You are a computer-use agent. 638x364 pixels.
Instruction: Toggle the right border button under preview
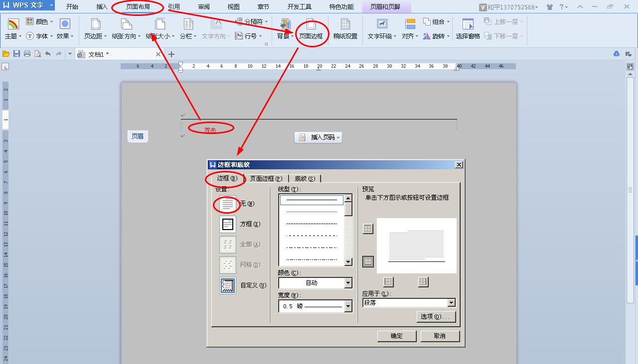point(423,282)
